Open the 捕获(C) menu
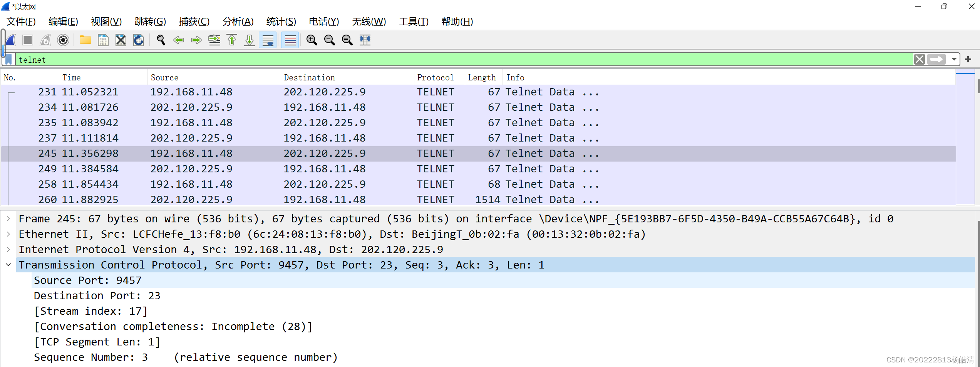 pyautogui.click(x=194, y=22)
